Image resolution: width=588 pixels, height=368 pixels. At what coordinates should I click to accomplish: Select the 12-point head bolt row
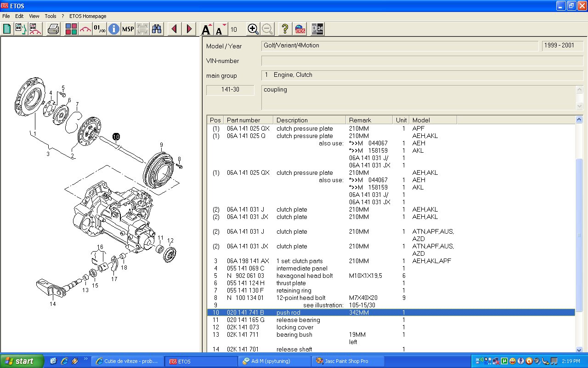coord(391,298)
